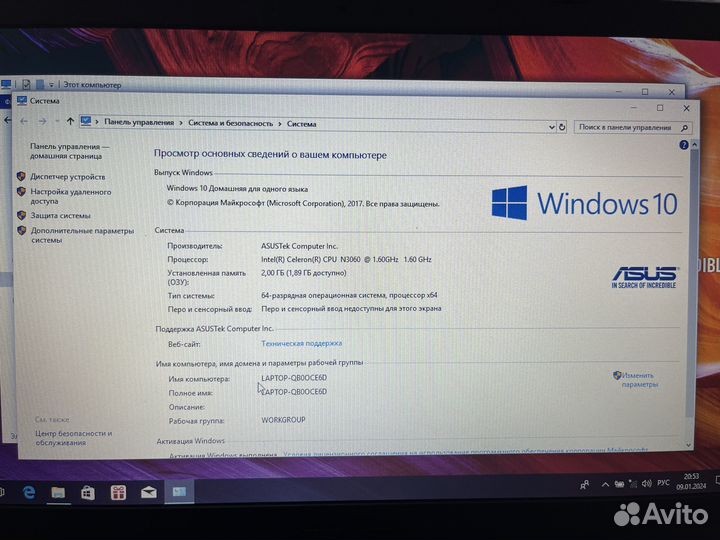Click the search magnifier icon
This screenshot has width=720, height=540.
click(684, 128)
